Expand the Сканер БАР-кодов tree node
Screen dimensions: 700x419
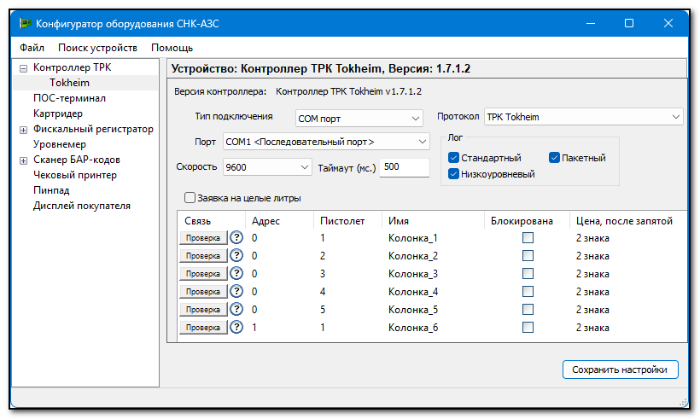(23, 161)
